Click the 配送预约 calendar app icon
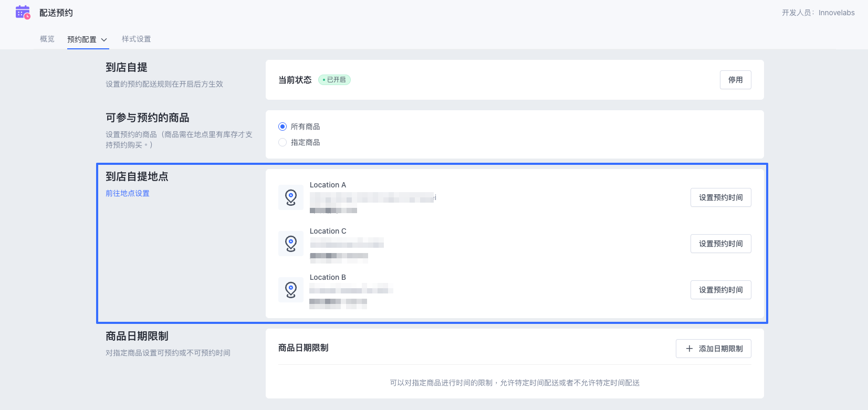The height and width of the screenshot is (410, 868). 23,12
